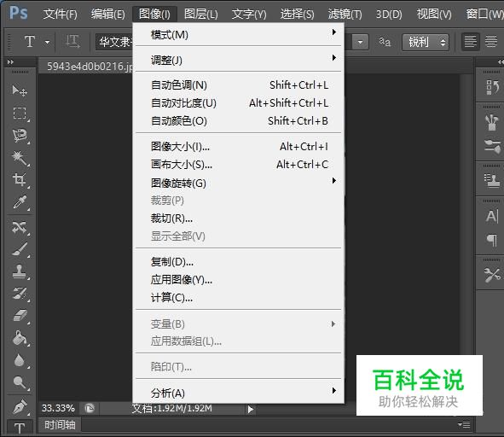The image size is (504, 437).
Task: Choose 画布大小(S)... from menu
Action: click(238, 165)
